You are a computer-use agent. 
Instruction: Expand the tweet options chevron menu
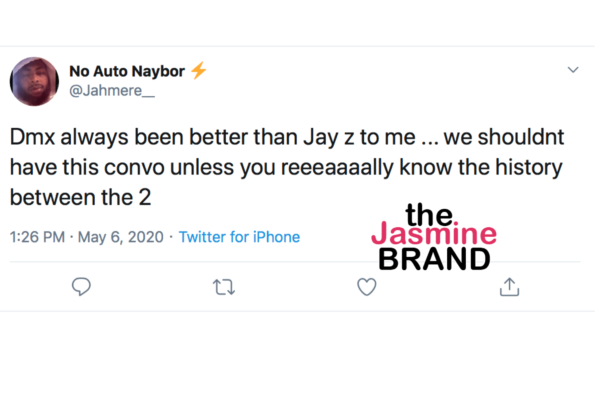[x=573, y=70]
